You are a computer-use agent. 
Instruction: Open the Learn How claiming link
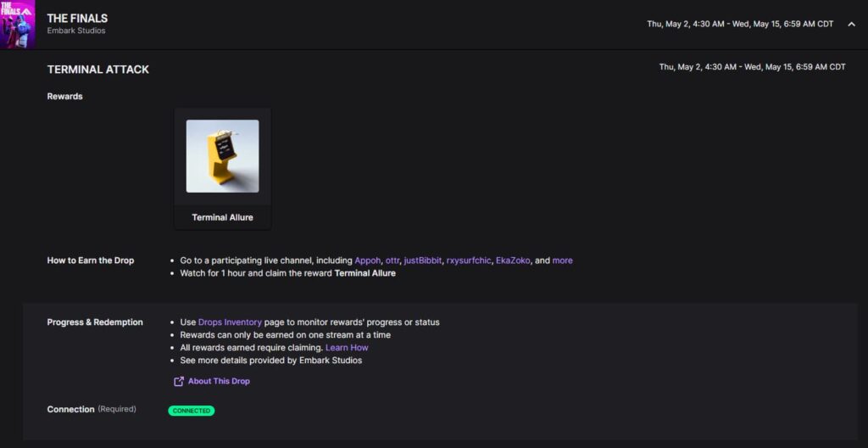pyautogui.click(x=347, y=348)
